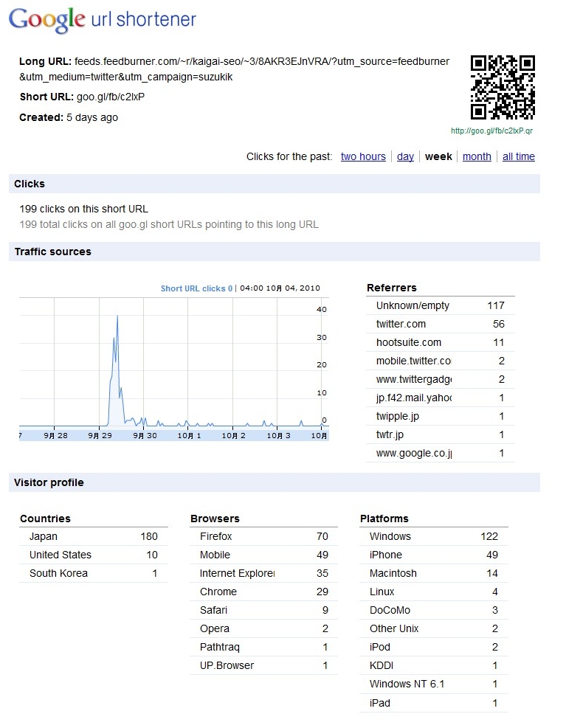The width and height of the screenshot is (566, 728).
Task: Click the www.twittergadg referrer row
Action: pos(441,379)
